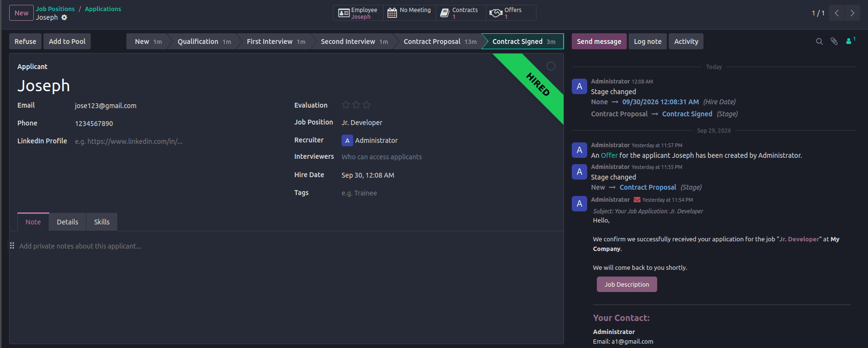Screen dimensions: 868x348
Task: Go to the next record arrow
Action: point(852,13)
